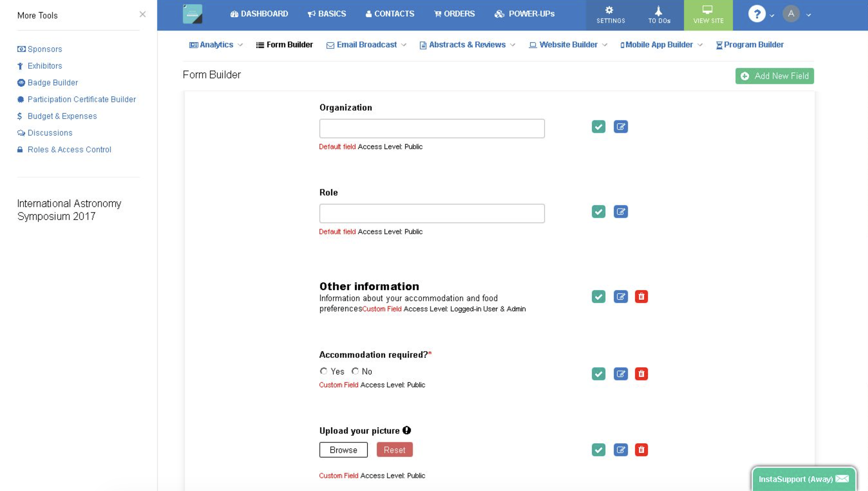Image resolution: width=868 pixels, height=491 pixels.
Task: Open the Basics menu
Action: point(327,14)
